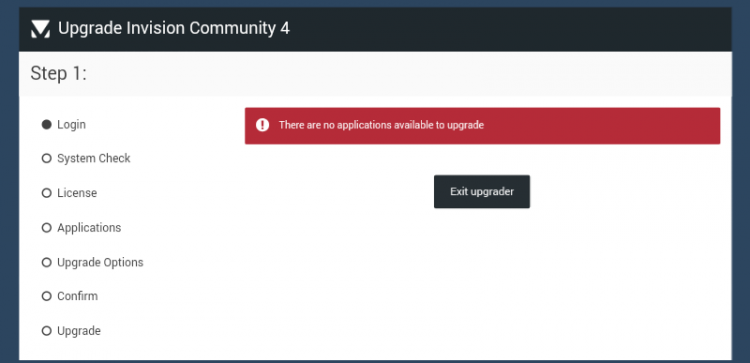This screenshot has width=750, height=363.
Task: Select the License step bullet
Action: pos(46,193)
